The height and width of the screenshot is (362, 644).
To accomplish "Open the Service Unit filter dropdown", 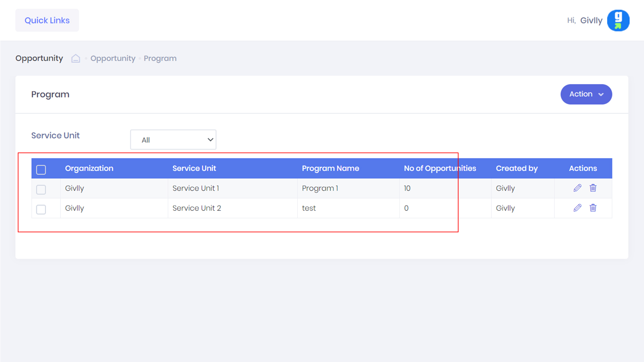I will point(173,140).
